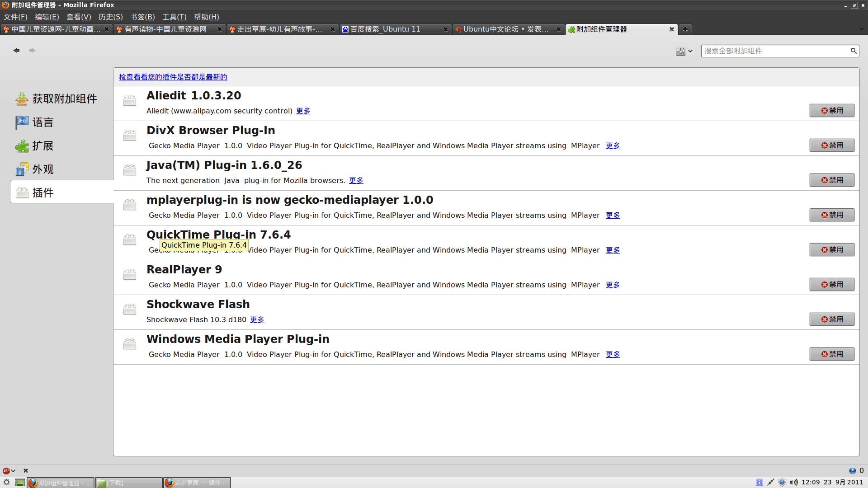Click the blue media download status icon
Viewport: 868px width, 488px height.
point(852,470)
